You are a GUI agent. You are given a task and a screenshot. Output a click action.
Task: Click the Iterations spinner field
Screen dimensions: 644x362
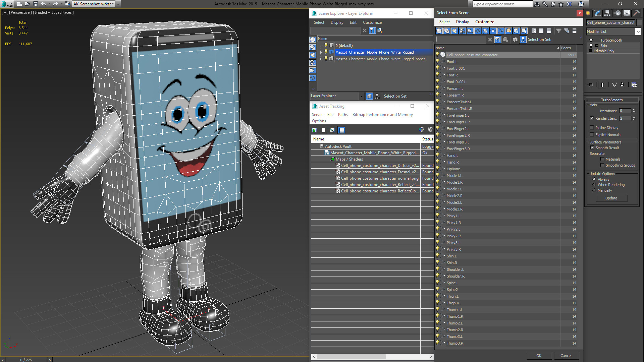(x=625, y=111)
